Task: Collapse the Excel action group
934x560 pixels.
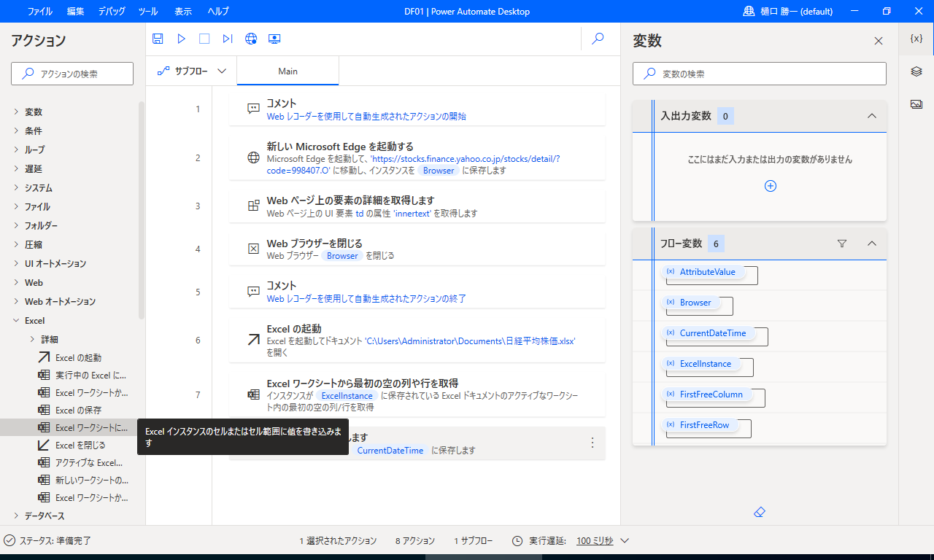Action: [x=16, y=320]
